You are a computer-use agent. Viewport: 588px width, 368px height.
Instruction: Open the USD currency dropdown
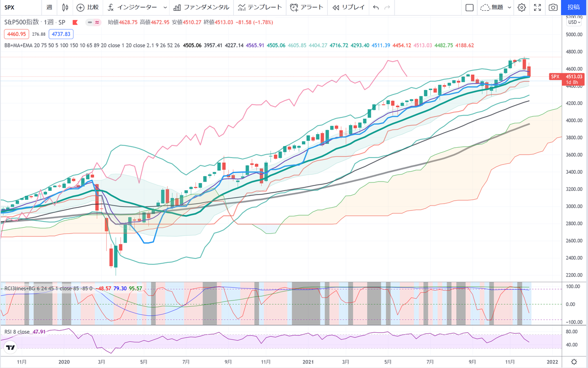(573, 22)
